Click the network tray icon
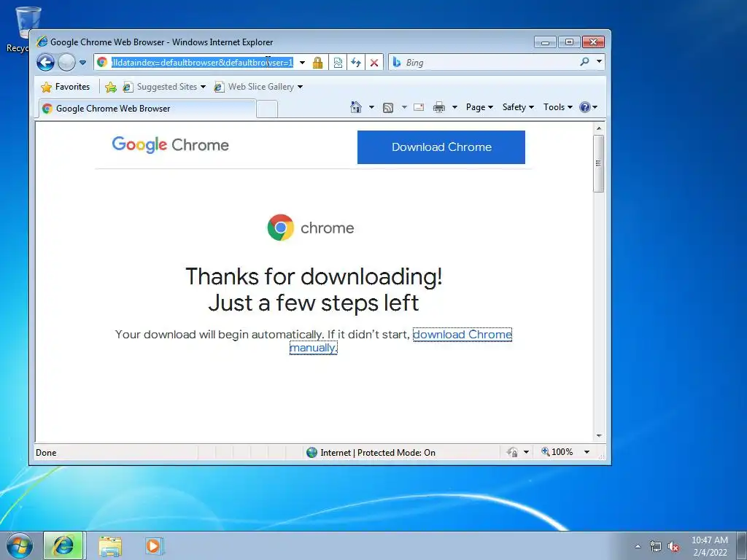Viewport: 747px width, 560px height. pyautogui.click(x=656, y=547)
